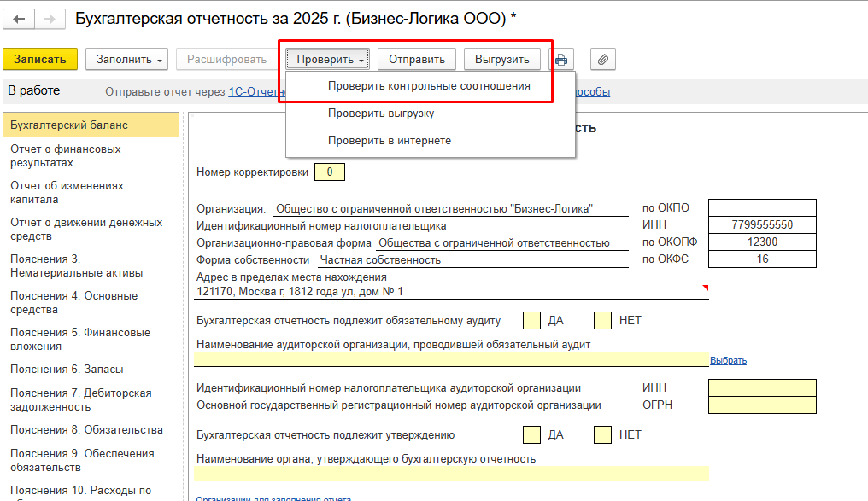Screen dimensions: 868x501
Task: Select Проверить контрольные соотношения menu item
Action: coord(429,86)
